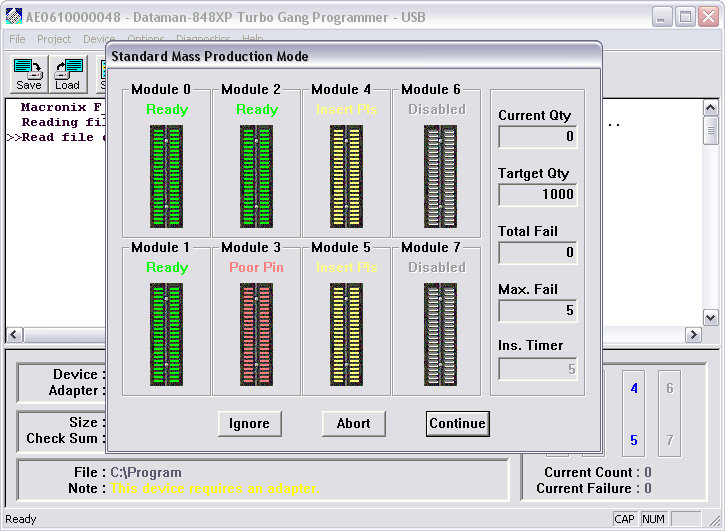The image size is (725, 531).
Task: Click Module 6 Disabled status text
Action: click(437, 109)
